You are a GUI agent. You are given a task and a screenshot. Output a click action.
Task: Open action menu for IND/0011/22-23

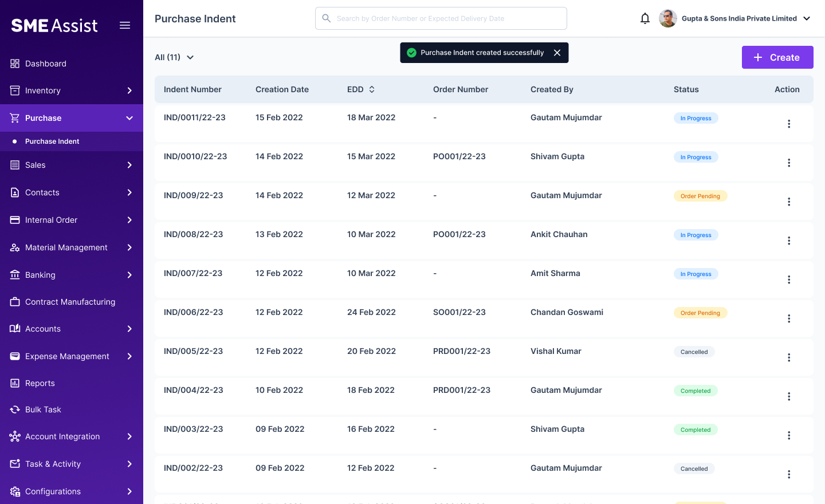[x=789, y=124]
